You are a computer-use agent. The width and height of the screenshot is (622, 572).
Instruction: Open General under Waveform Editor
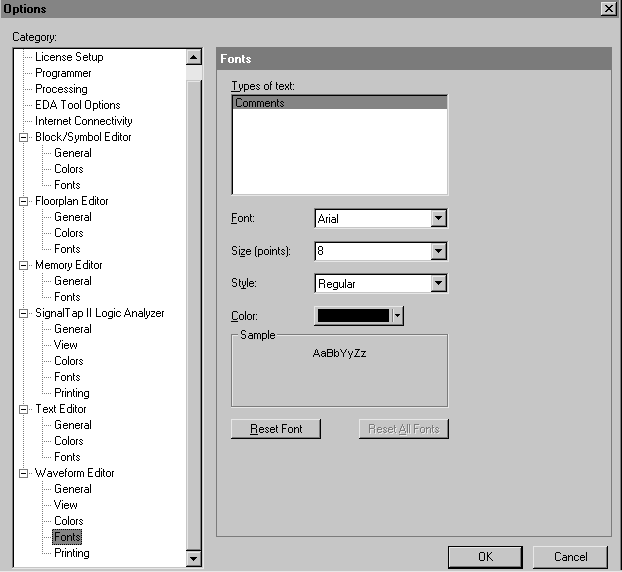pyautogui.click(x=73, y=489)
